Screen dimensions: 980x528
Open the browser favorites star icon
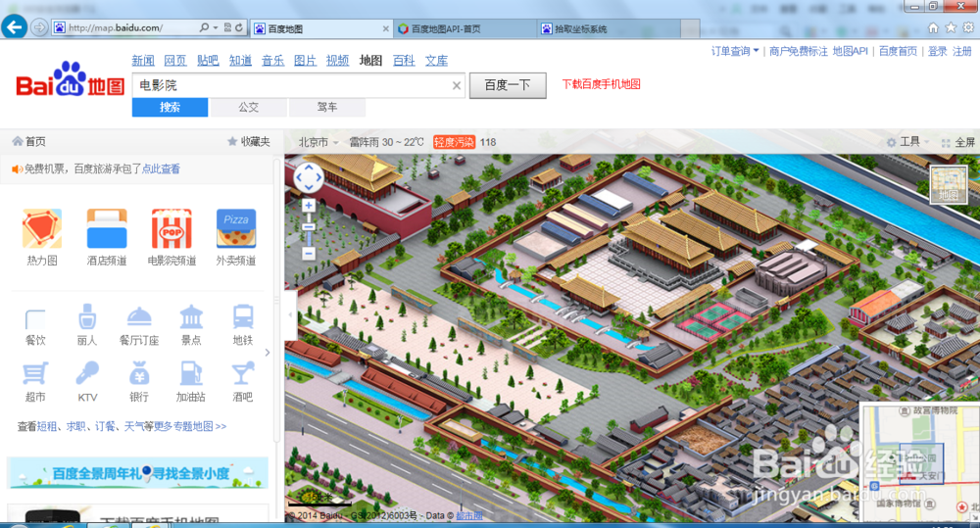951,27
